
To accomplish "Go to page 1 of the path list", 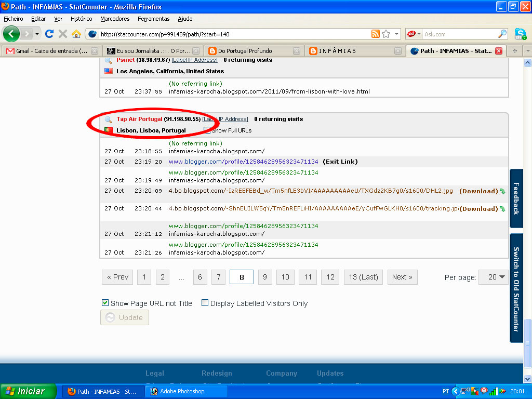I will (x=144, y=277).
